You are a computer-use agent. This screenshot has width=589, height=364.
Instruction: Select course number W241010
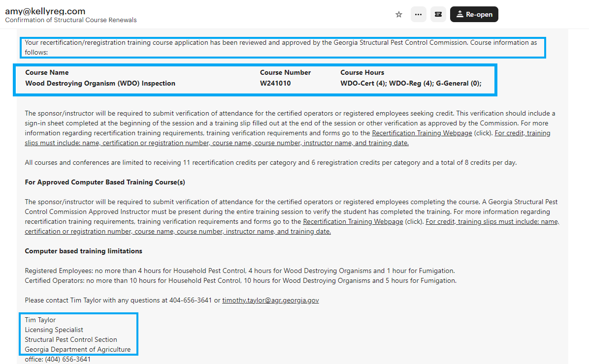[275, 83]
